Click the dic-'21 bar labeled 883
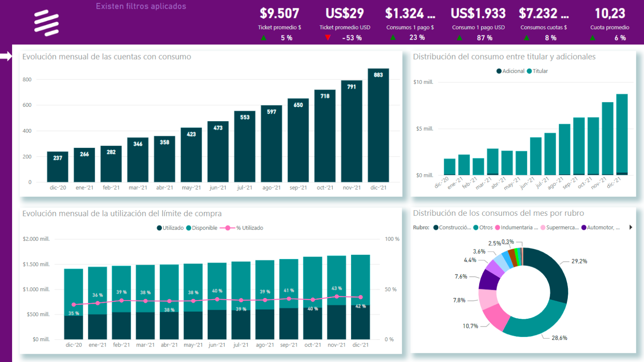The width and height of the screenshot is (644, 362). coord(378,130)
